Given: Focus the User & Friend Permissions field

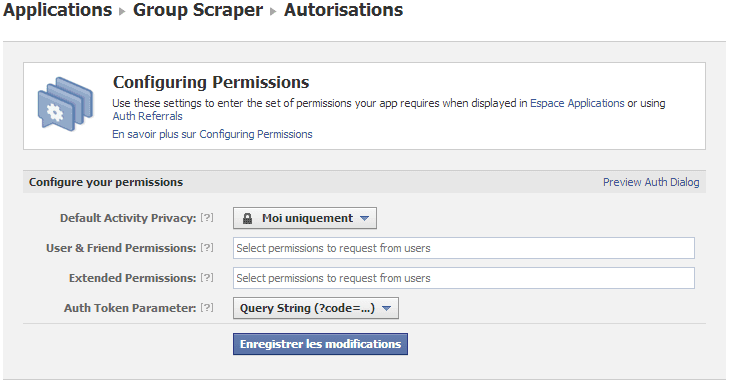Looking at the screenshot, I should tap(464, 248).
